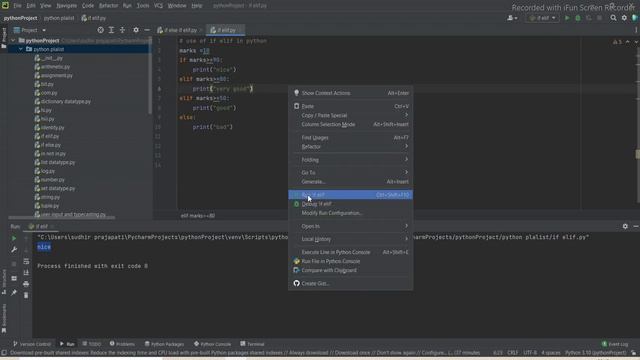This screenshot has width=640, height=360.
Task: Toggle soft-wrap icon in the Run panel
Action: [26, 261]
